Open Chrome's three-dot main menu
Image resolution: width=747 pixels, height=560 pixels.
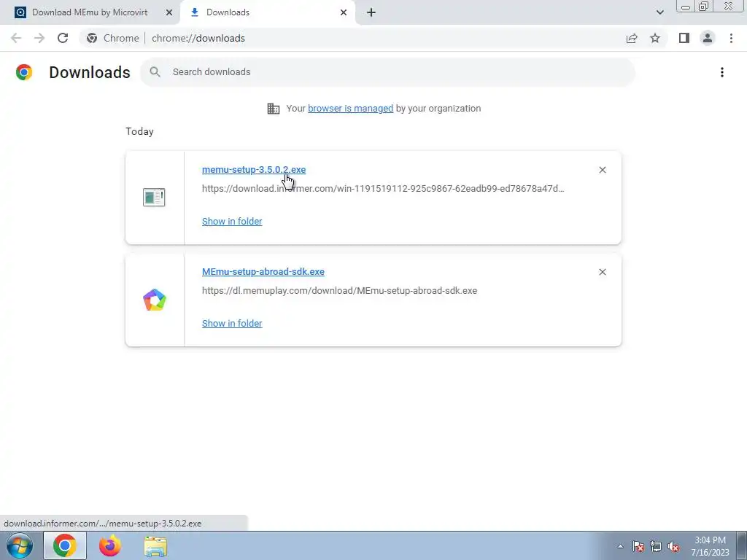731,38
